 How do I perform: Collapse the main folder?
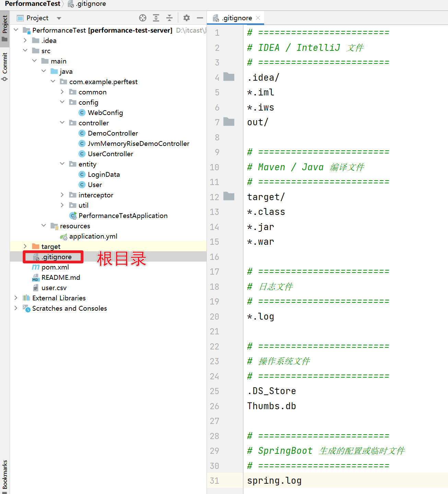34,61
